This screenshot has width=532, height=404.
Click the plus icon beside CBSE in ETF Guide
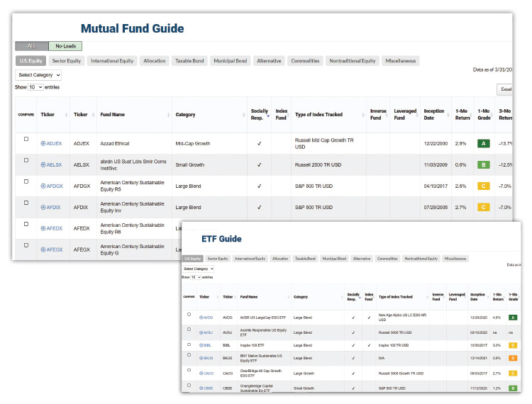[201, 388]
